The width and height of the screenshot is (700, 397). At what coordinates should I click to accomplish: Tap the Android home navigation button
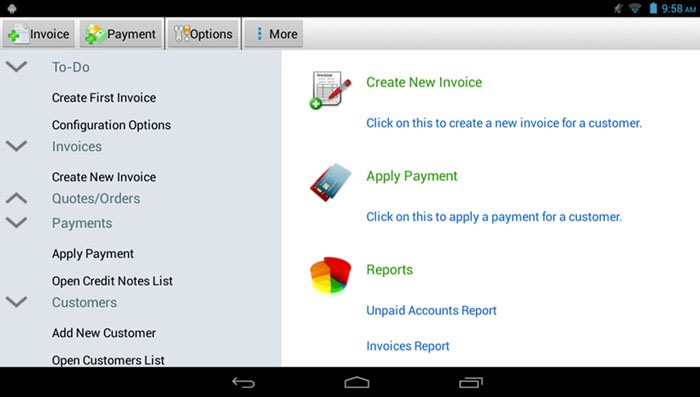coord(357,382)
